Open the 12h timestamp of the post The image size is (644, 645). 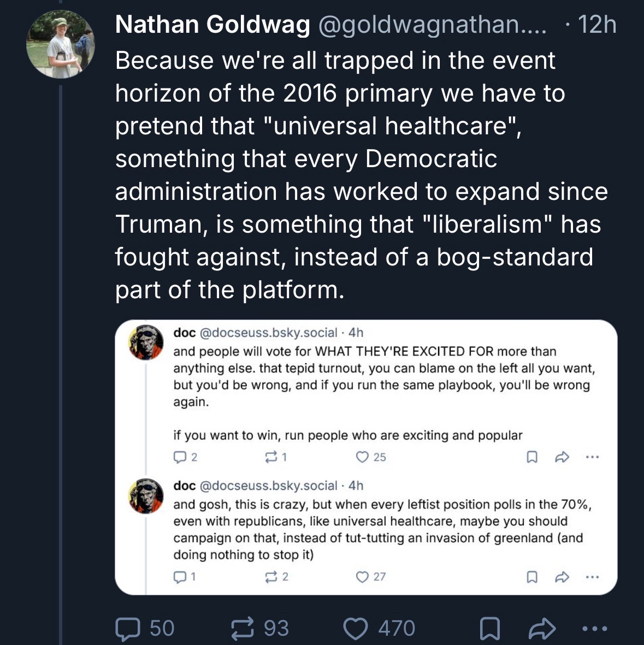coord(596,25)
